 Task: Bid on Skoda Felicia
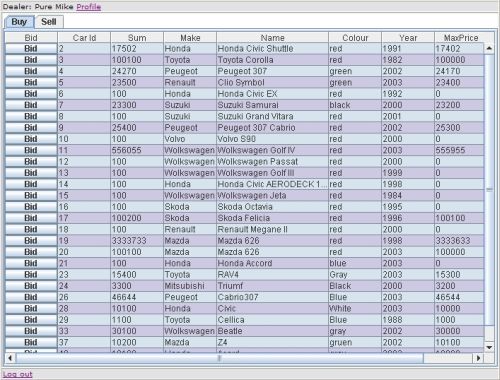pos(31,218)
